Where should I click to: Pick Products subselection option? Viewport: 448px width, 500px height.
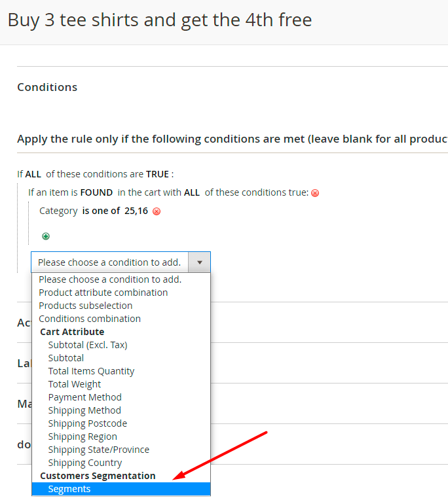(85, 306)
